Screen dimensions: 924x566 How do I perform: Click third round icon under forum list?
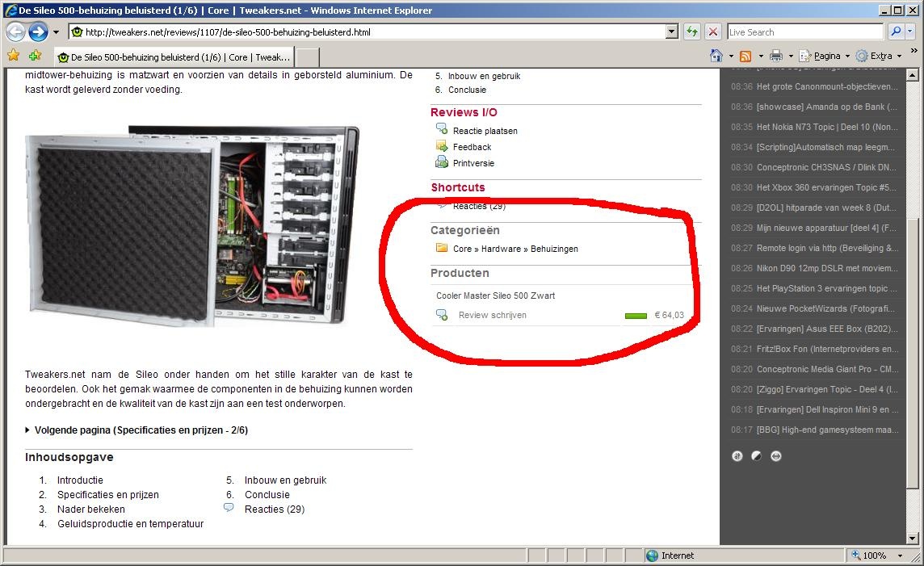point(776,456)
